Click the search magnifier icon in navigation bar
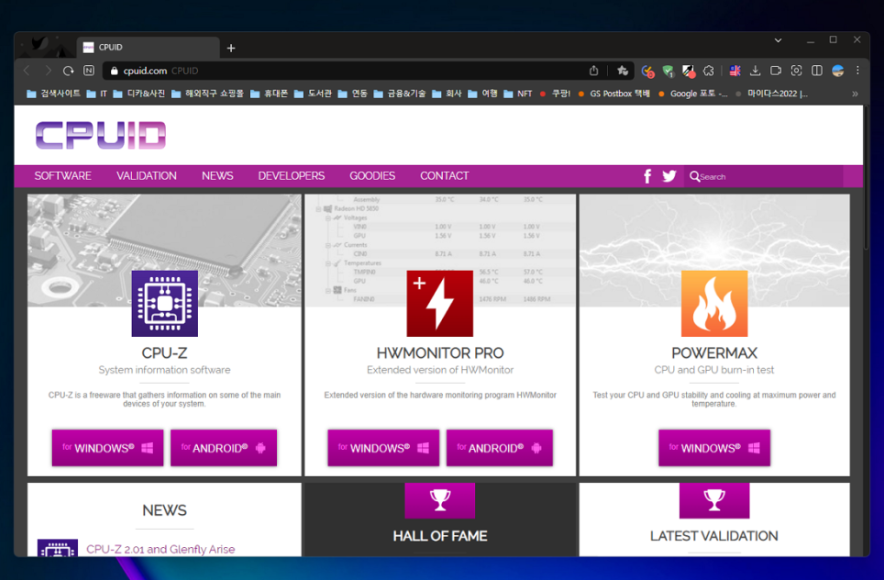The image size is (884, 580). click(x=695, y=176)
